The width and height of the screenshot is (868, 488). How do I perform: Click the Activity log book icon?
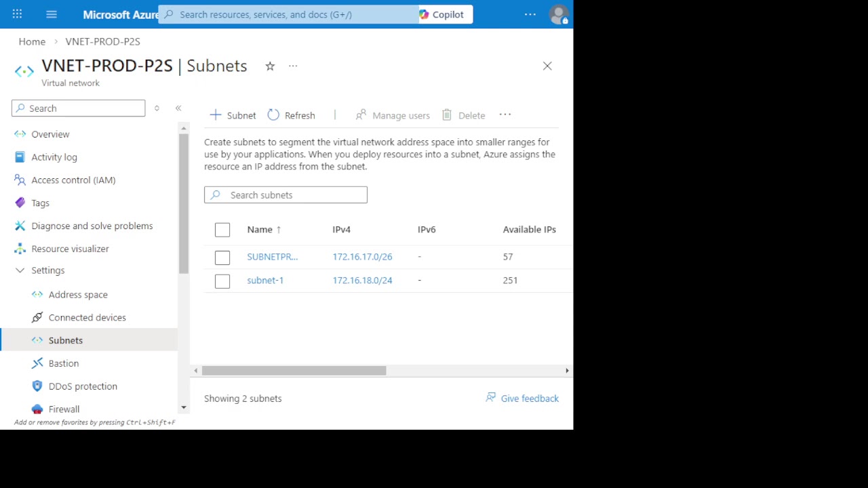click(20, 157)
